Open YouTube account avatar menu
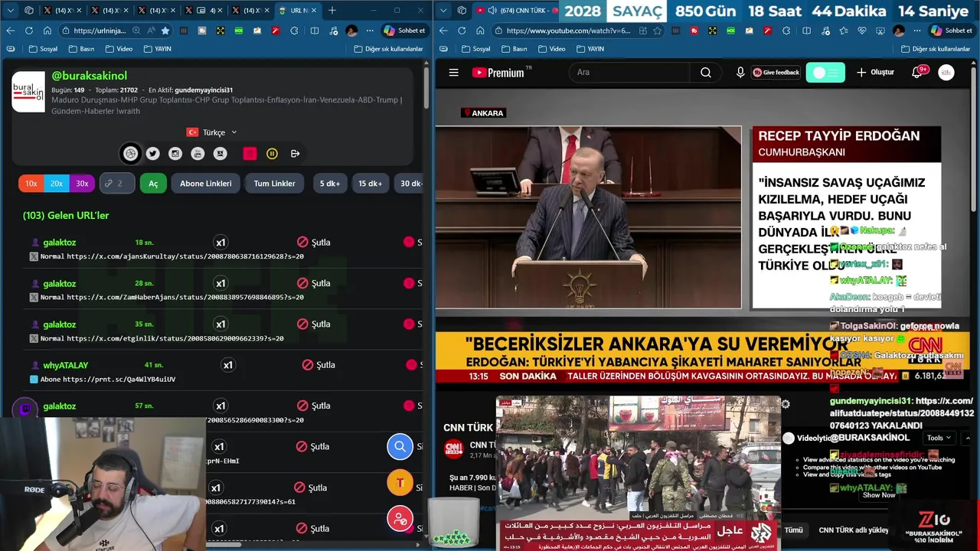Image resolution: width=980 pixels, height=551 pixels. click(946, 73)
